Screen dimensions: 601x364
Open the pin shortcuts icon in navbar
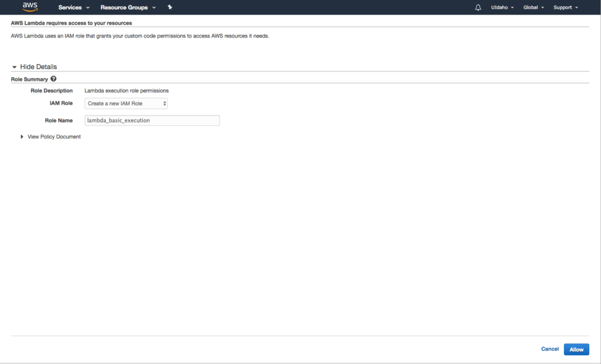(x=170, y=7)
